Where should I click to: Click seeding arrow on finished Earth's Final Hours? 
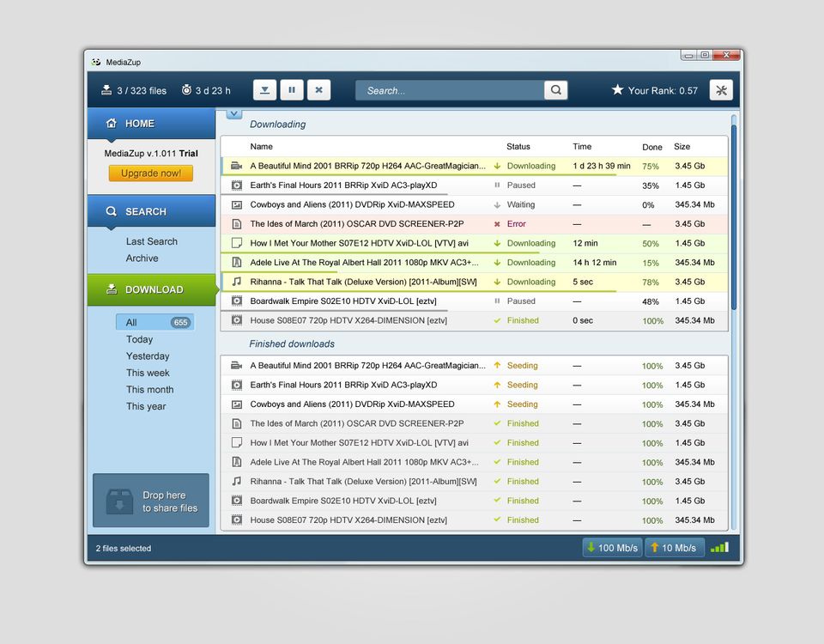coord(497,385)
